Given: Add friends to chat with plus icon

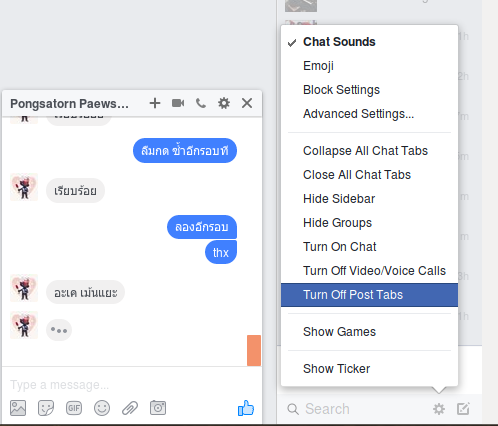Looking at the screenshot, I should click(155, 103).
